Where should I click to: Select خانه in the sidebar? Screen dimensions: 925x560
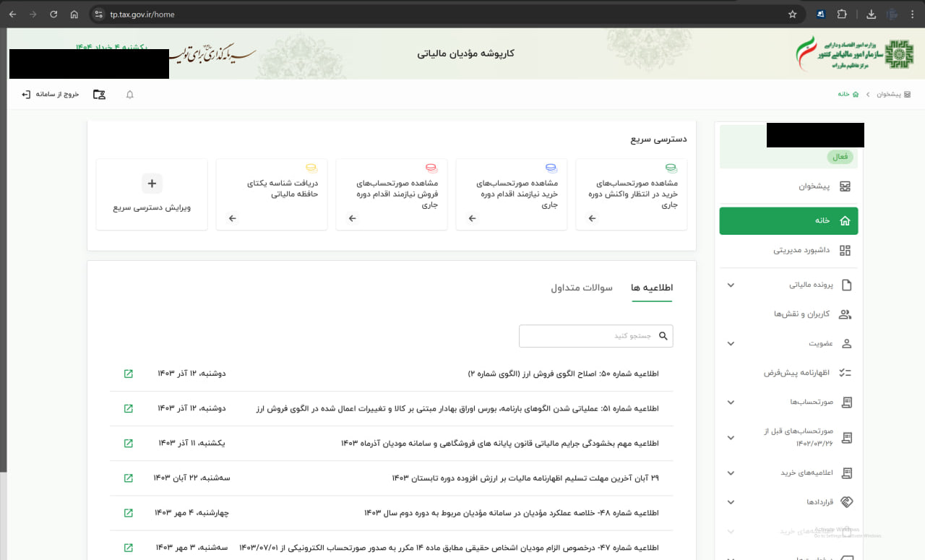[788, 220]
